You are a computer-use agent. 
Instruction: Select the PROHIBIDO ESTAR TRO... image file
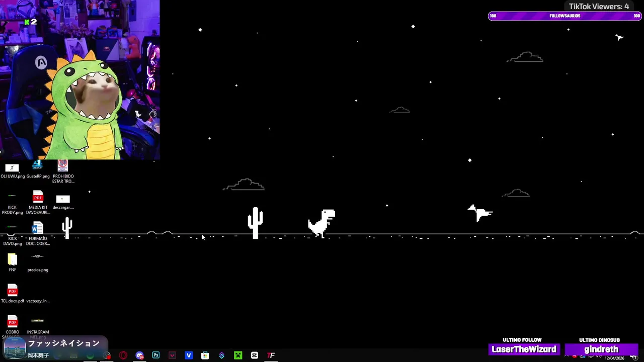coord(63,172)
